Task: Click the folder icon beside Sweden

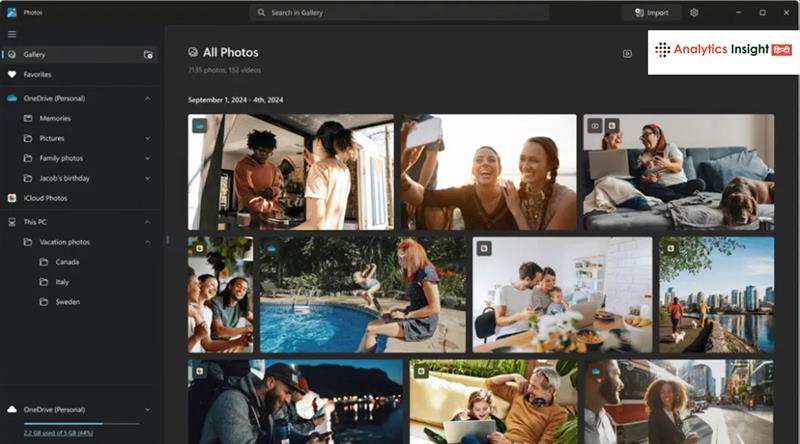Action: pos(44,302)
